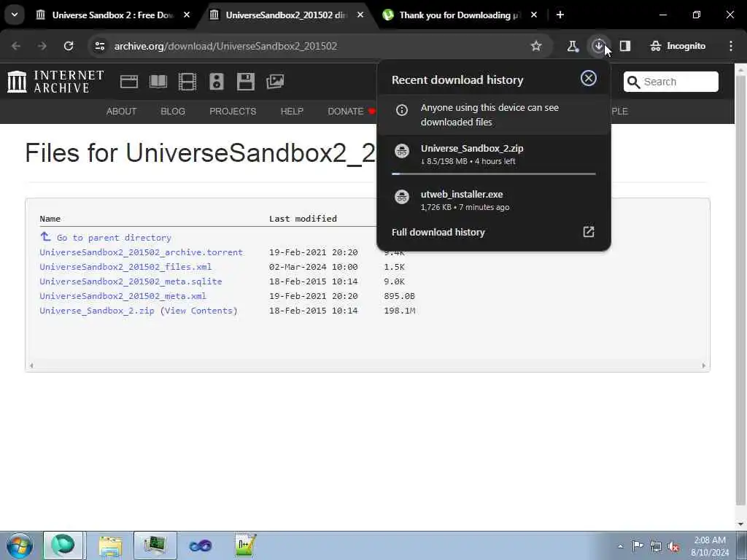
Task: Open full download history external-link icon
Action: [589, 231]
